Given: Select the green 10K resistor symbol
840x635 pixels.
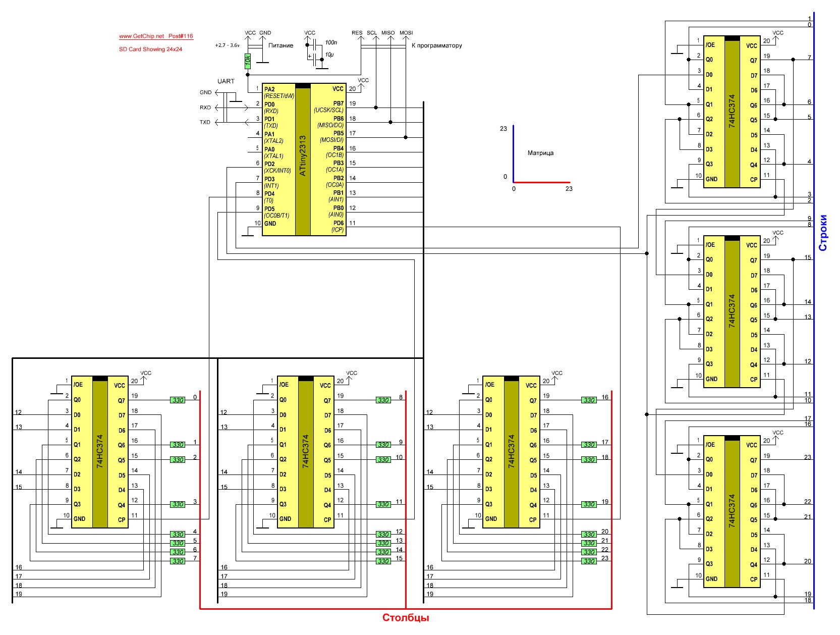Looking at the screenshot, I should 248,61.
